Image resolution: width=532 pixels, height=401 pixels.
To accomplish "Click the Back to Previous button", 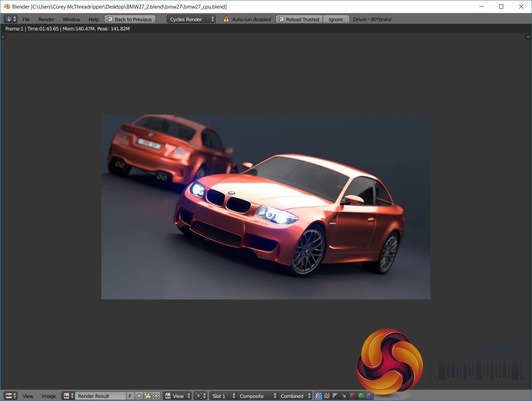I will 130,19.
